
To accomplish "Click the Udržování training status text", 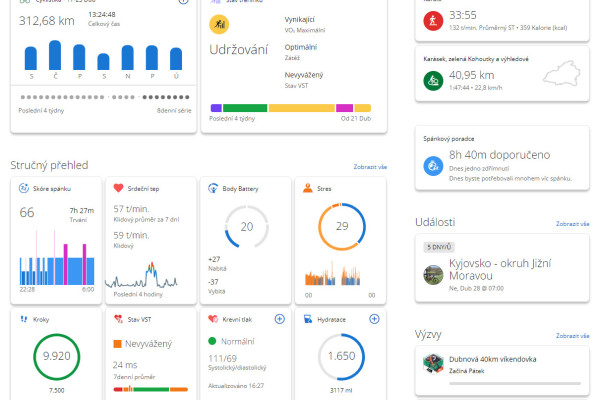I will coord(238,50).
